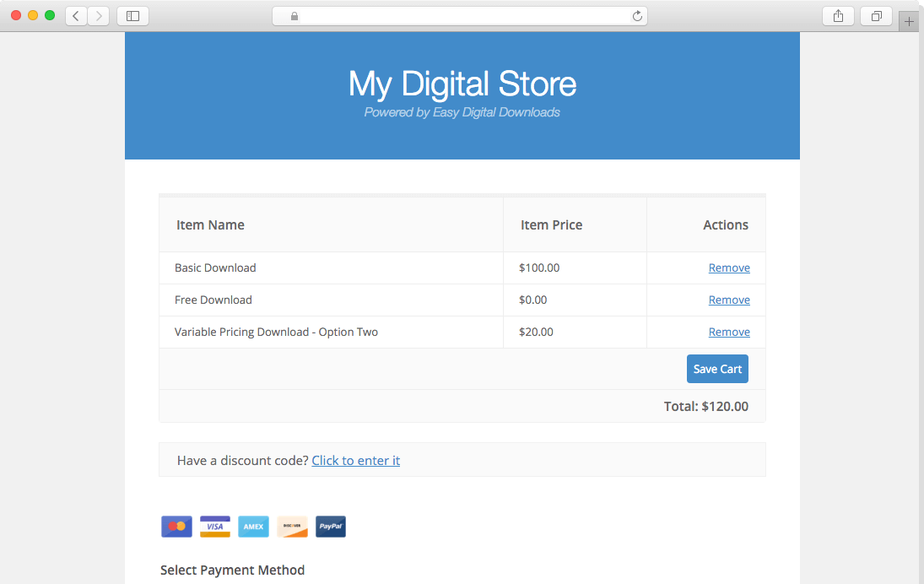The height and width of the screenshot is (584, 924).
Task: Toggle the Safari sidebar icon
Action: [x=132, y=16]
